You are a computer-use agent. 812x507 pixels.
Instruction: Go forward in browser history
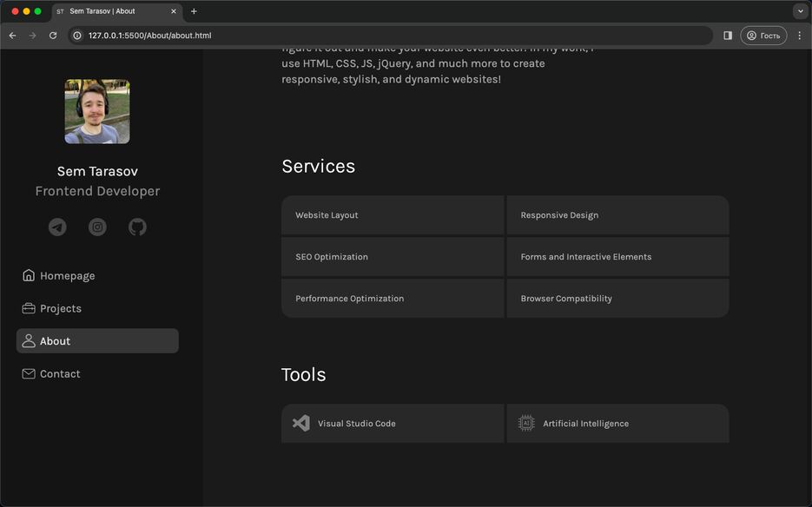tap(33, 36)
